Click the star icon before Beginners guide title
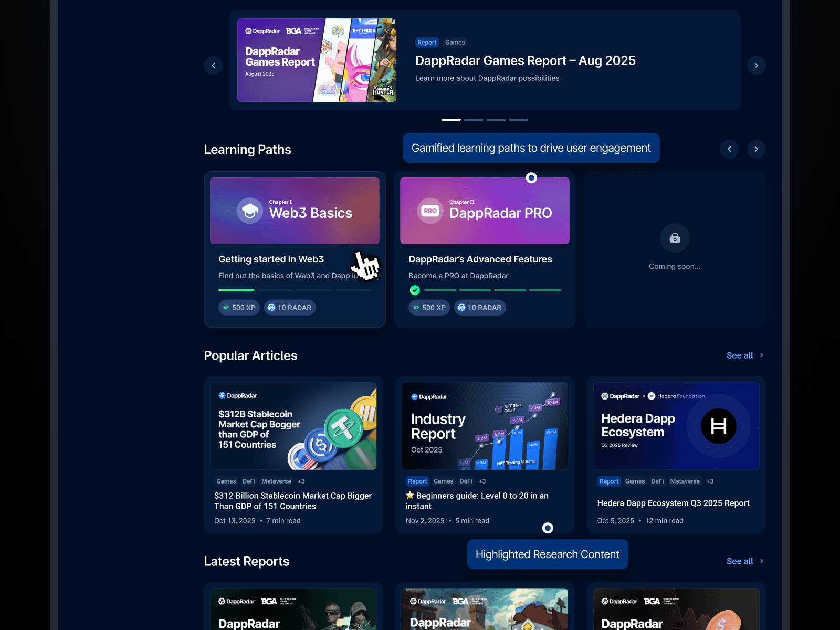Image resolution: width=840 pixels, height=630 pixels. (x=410, y=495)
